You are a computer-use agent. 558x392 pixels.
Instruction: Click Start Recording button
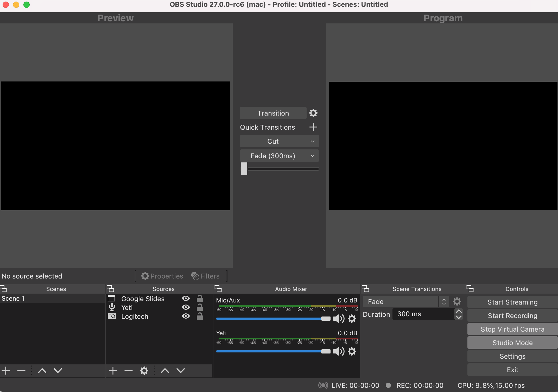pyautogui.click(x=512, y=315)
